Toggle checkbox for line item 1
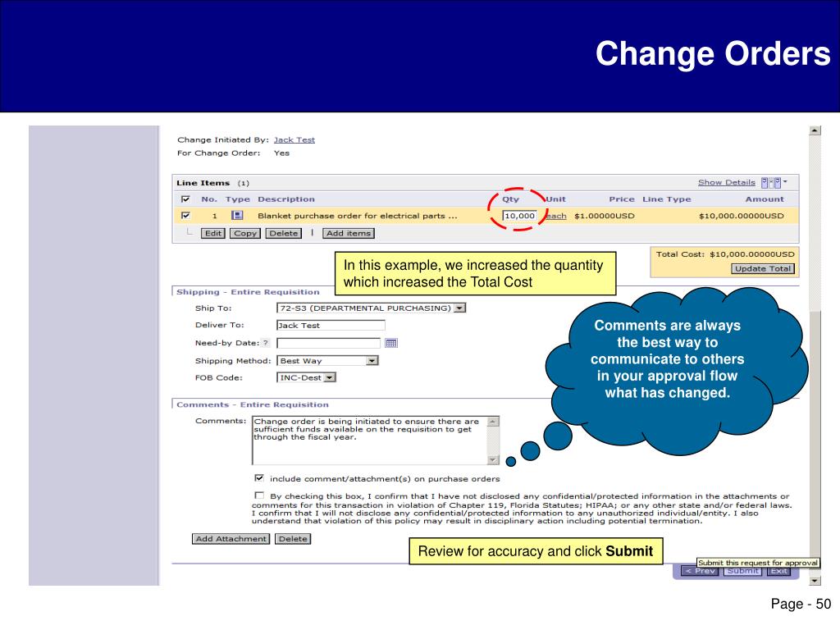 (186, 216)
